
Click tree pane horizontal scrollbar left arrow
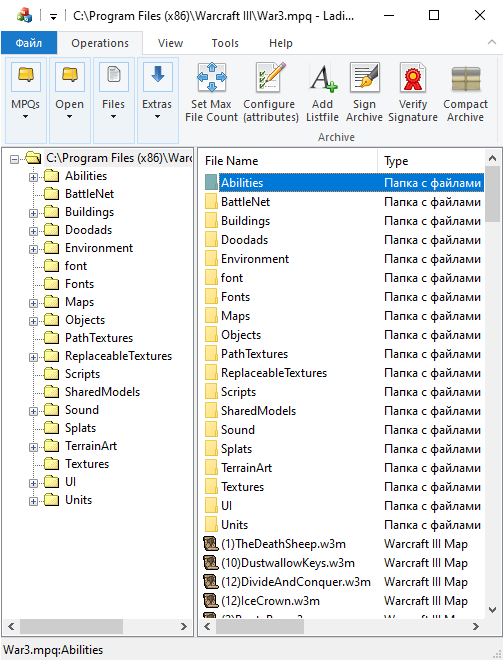coord(11,626)
